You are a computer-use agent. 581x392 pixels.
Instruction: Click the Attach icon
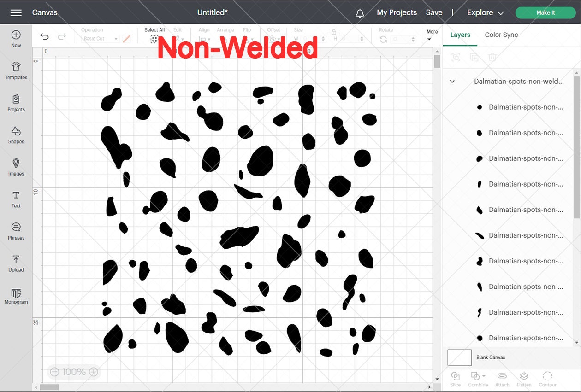coord(502,379)
